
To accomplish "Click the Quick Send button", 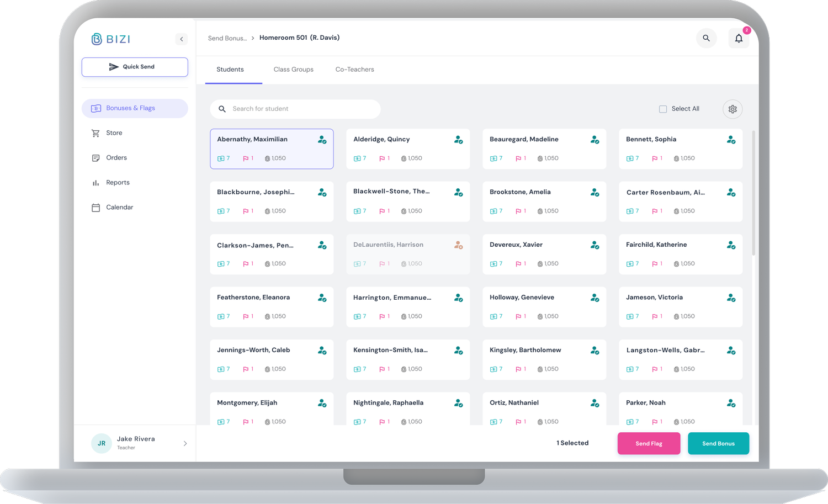I will [x=135, y=67].
